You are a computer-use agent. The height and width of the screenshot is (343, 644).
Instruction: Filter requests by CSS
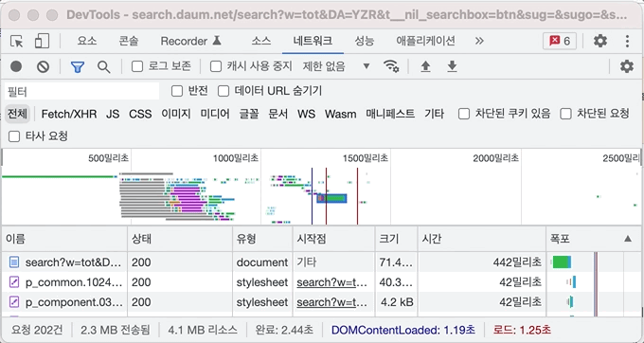140,114
